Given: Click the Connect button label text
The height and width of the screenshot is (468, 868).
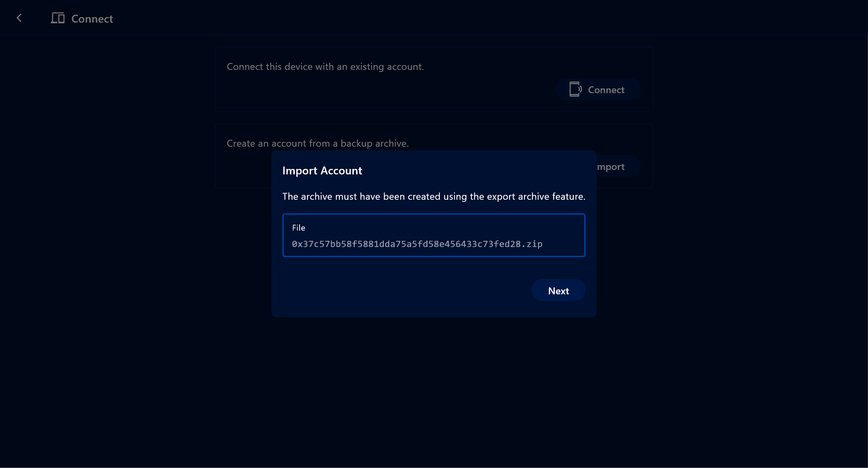Looking at the screenshot, I should (x=606, y=90).
